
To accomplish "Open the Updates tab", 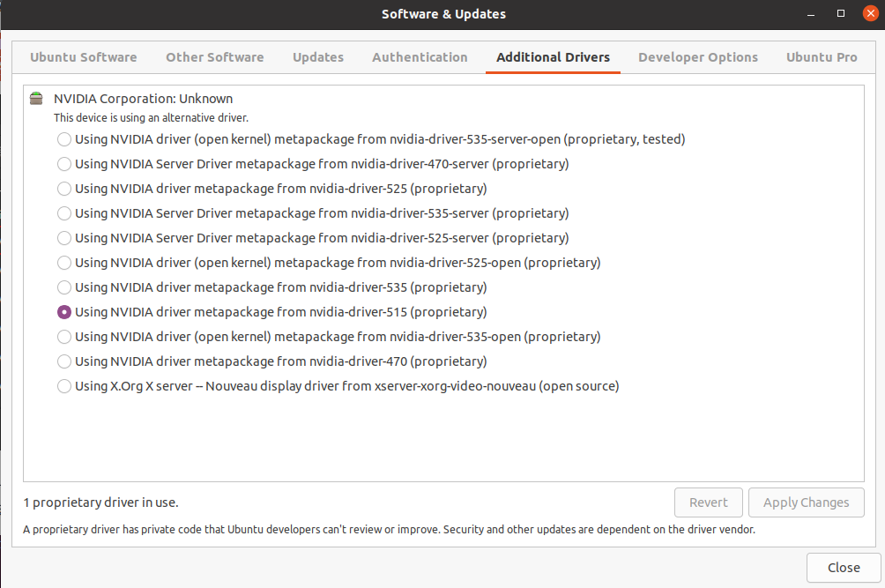I will click(x=317, y=57).
